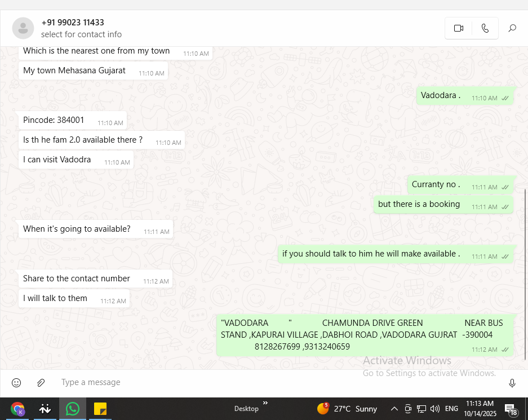
Task: Switch the ENG input language
Action: point(451,409)
